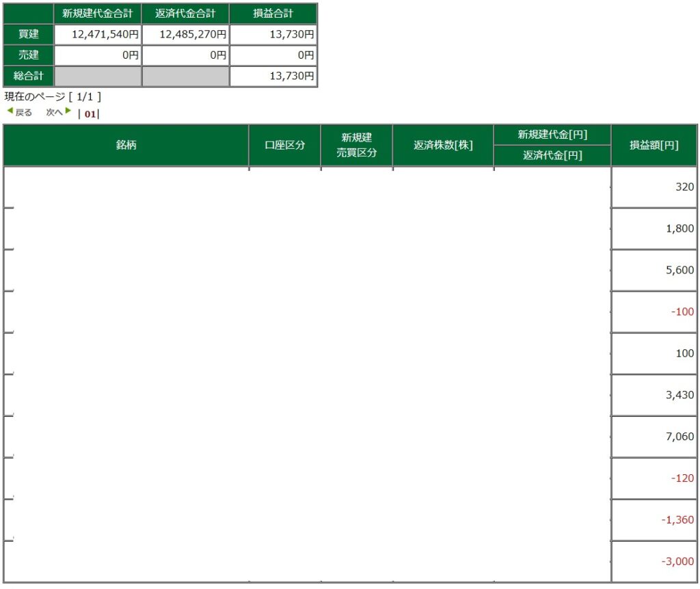Click the 新規建 売買区分 column header
700x589 pixels.
tap(356, 145)
